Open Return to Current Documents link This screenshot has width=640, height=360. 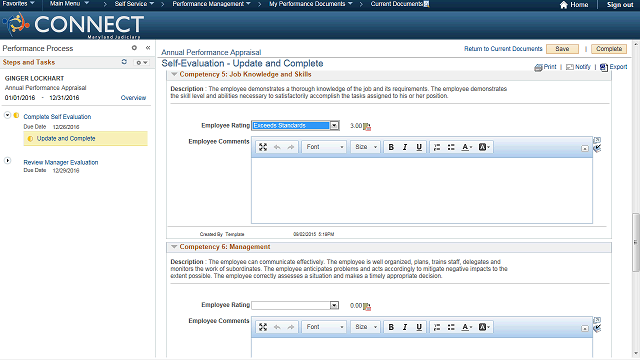503,49
